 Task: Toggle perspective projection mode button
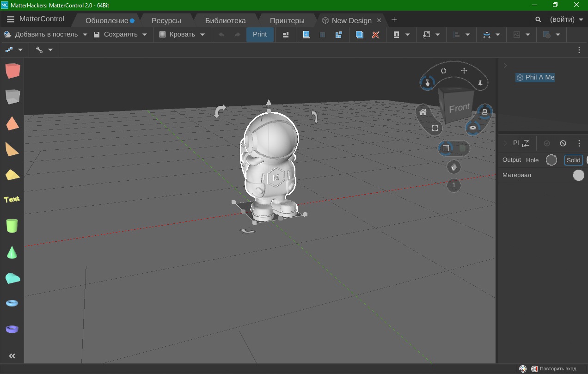click(485, 111)
